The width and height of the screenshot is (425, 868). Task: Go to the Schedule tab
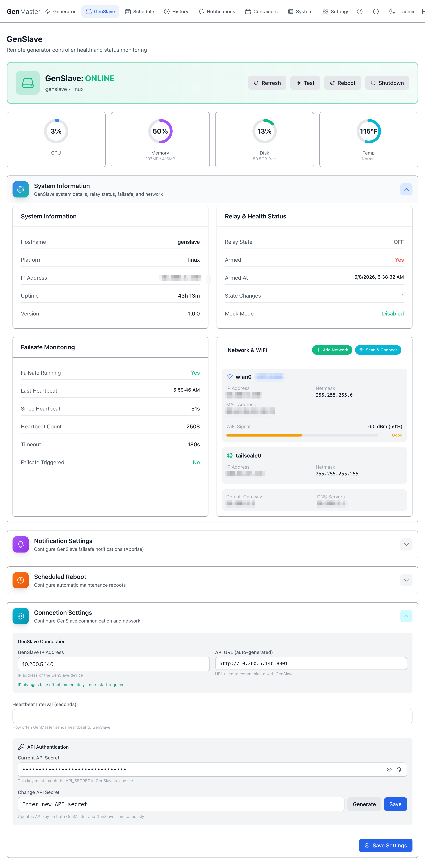click(x=140, y=11)
